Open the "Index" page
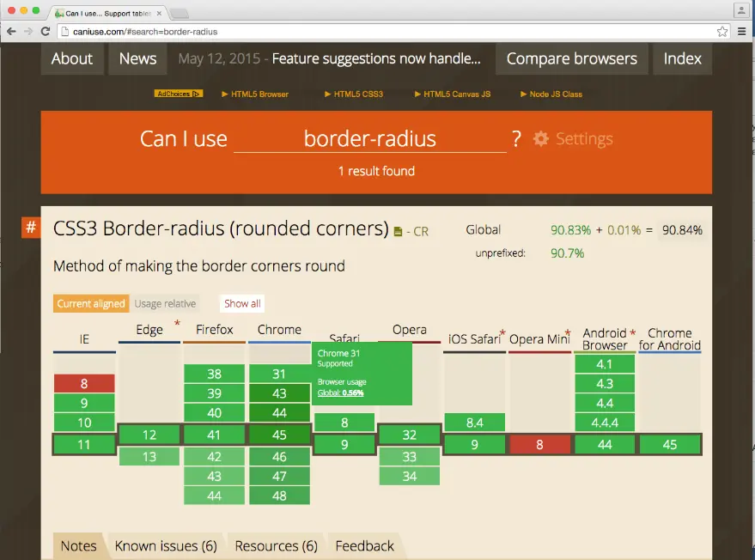Image resolution: width=755 pixels, height=560 pixels. pos(682,58)
